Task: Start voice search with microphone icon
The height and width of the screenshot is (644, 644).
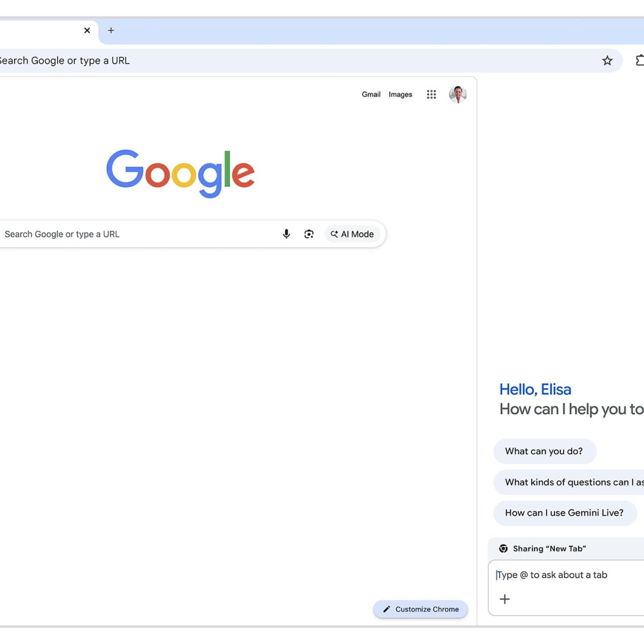Action: (287, 234)
